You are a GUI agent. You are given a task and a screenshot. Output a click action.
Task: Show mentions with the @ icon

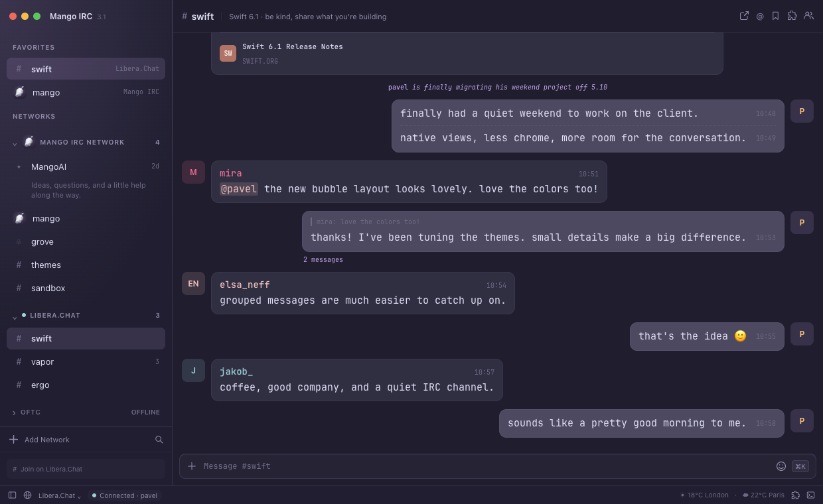point(760,16)
